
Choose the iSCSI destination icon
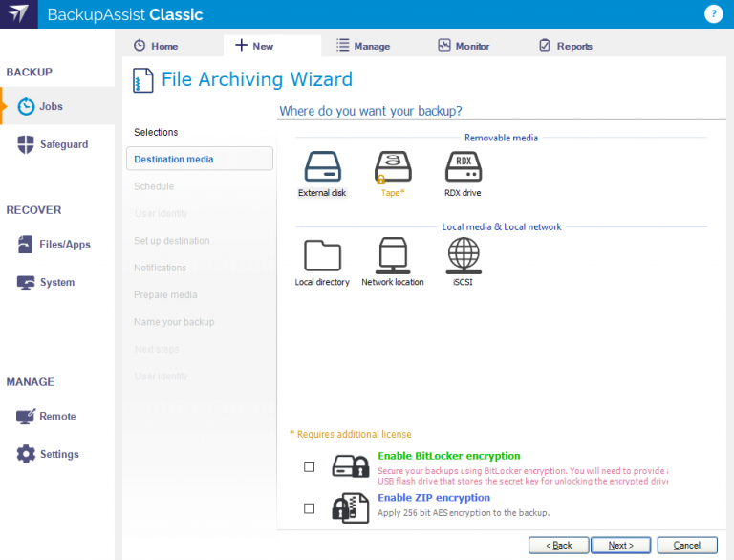click(x=464, y=256)
